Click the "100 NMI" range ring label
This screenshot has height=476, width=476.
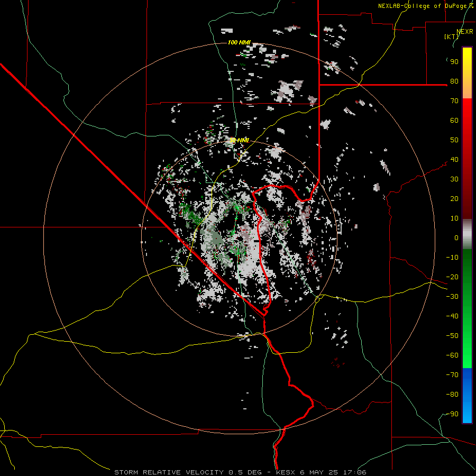(239, 42)
